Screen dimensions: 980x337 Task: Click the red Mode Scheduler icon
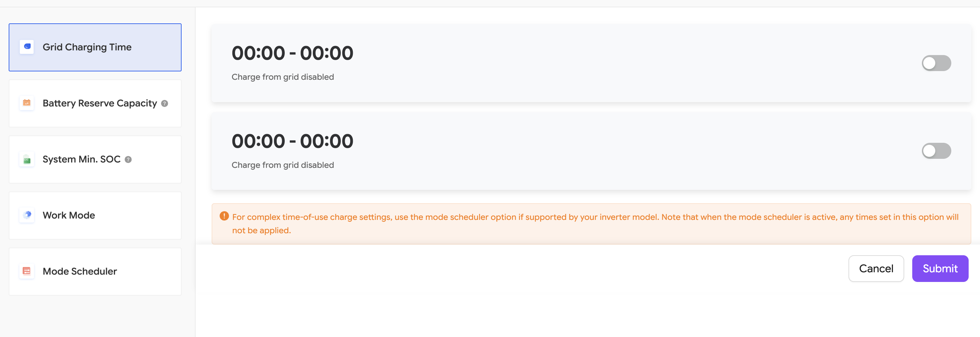tap(27, 271)
